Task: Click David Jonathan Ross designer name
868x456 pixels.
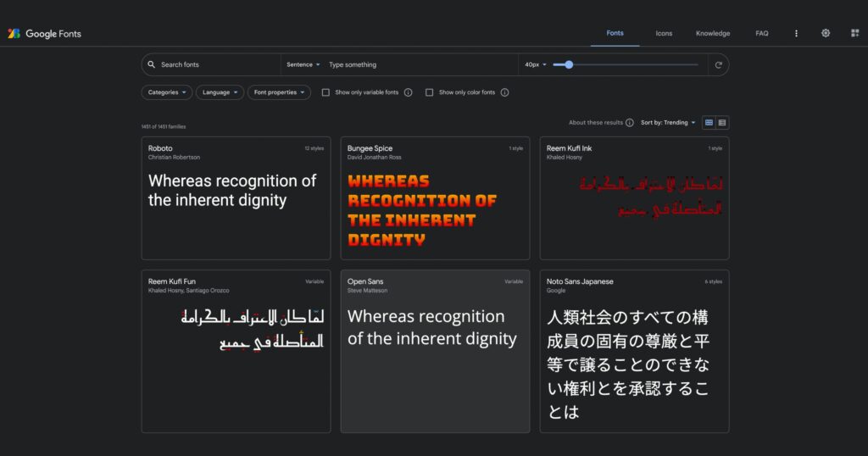Action: 374,158
